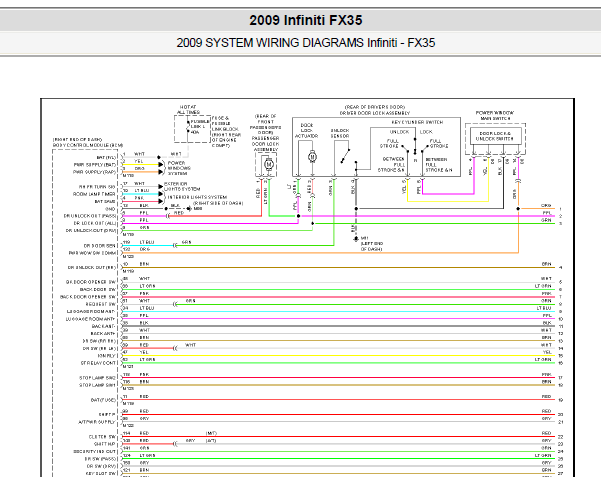Click the 'SHIFT P' pin label

point(107,414)
